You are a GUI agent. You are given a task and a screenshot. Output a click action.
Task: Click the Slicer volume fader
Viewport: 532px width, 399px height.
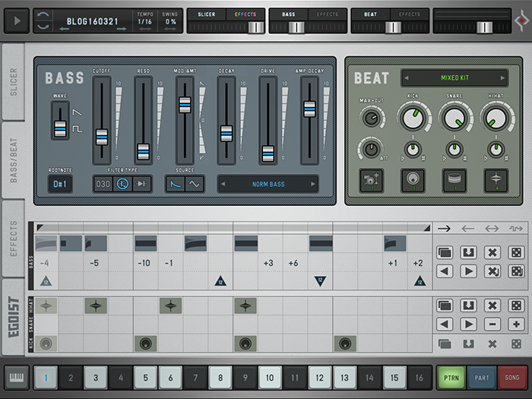tap(256, 27)
